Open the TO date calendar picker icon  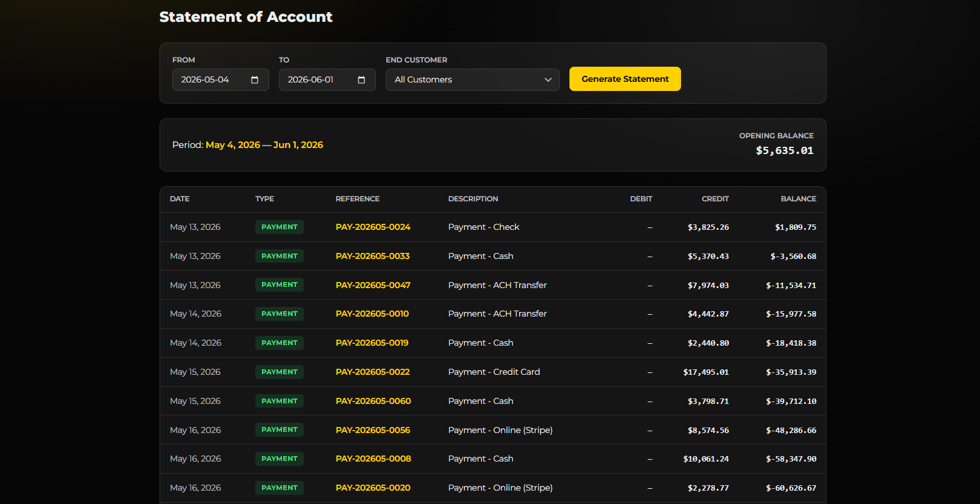(361, 80)
